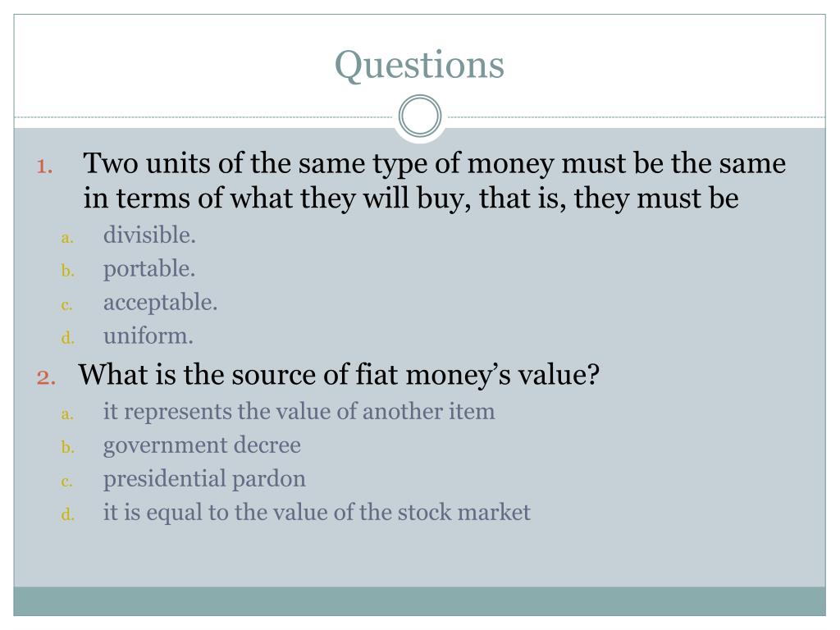Select the 'acceptable.' answer option

coord(160,303)
